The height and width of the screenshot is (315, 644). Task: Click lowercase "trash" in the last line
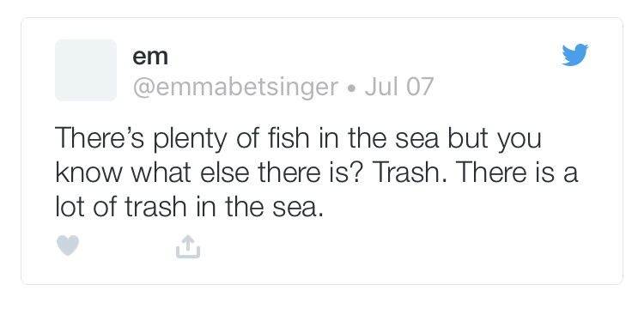tap(155, 207)
